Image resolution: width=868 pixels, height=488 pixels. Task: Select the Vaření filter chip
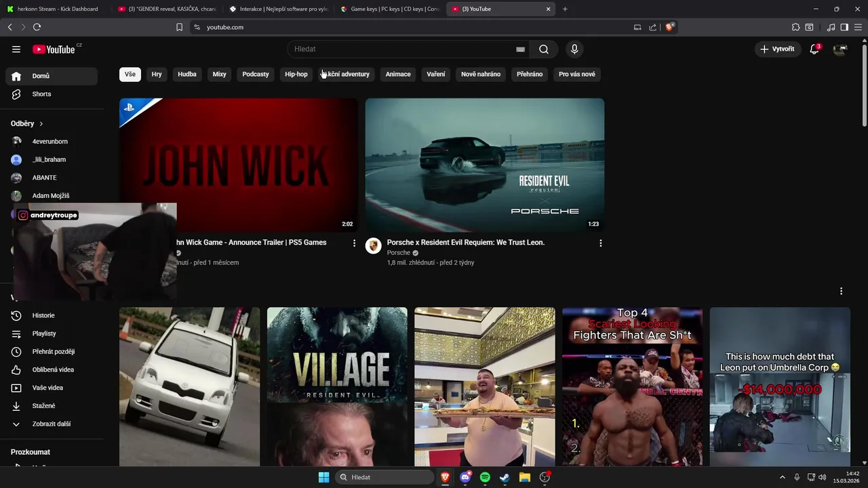[436, 74]
